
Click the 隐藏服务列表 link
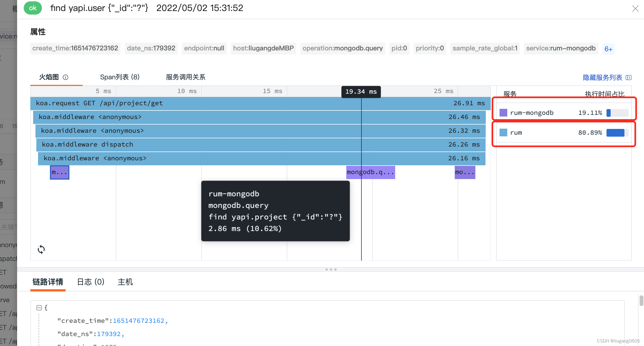[602, 78]
